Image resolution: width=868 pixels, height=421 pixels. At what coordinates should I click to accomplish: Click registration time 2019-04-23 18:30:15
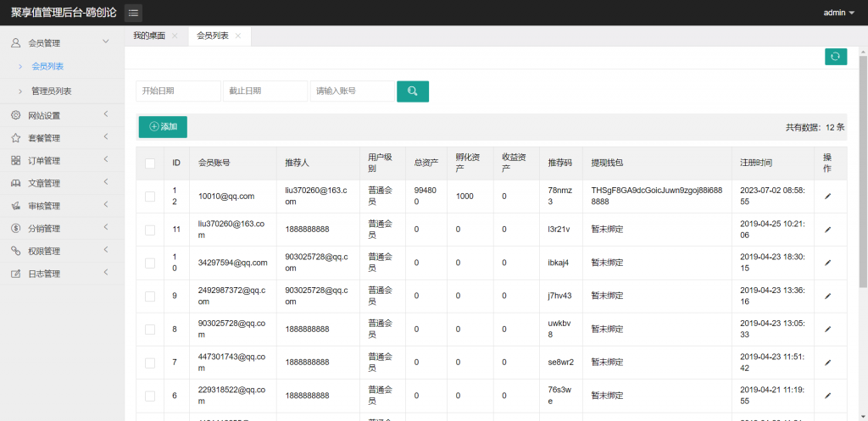[773, 263]
